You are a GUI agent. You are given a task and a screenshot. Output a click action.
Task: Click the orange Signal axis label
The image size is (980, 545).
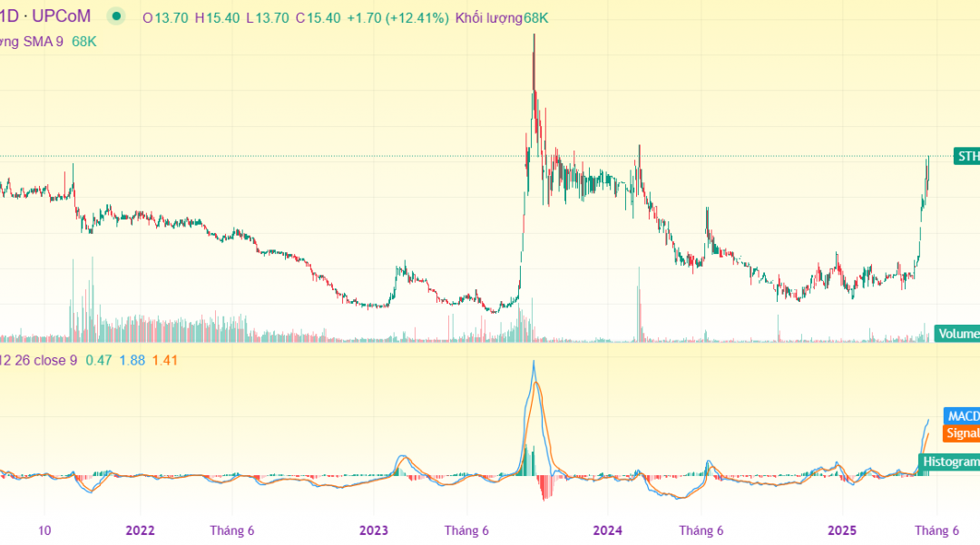point(961,433)
